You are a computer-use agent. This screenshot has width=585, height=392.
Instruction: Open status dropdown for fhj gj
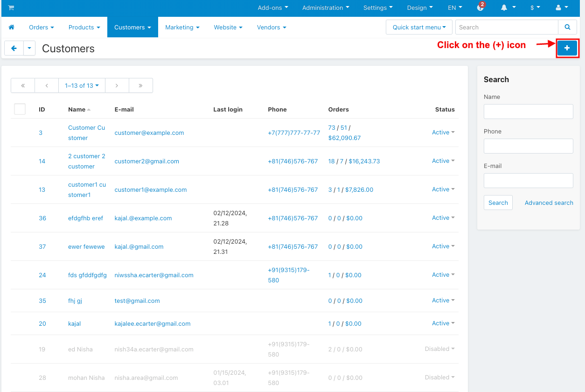(x=443, y=301)
